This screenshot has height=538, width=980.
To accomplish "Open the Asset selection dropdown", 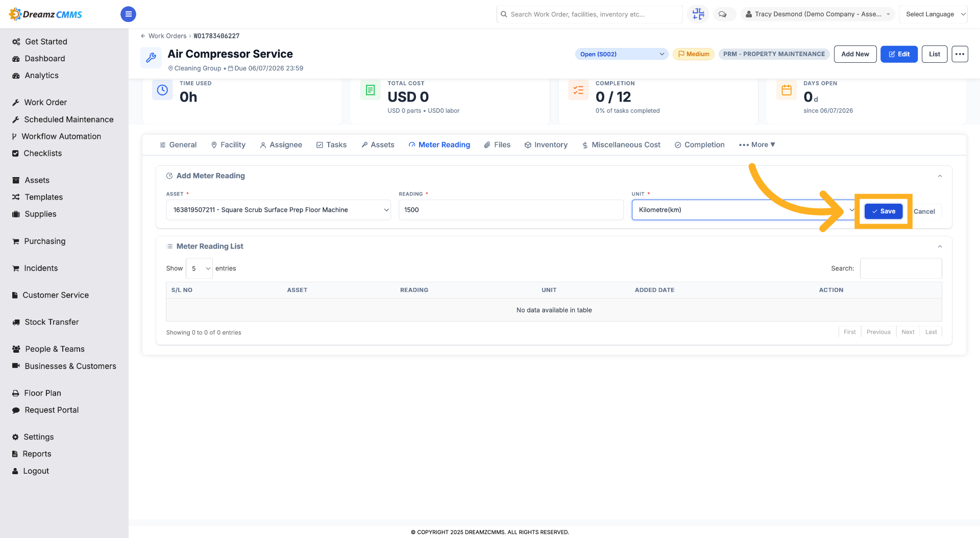I will (279, 210).
